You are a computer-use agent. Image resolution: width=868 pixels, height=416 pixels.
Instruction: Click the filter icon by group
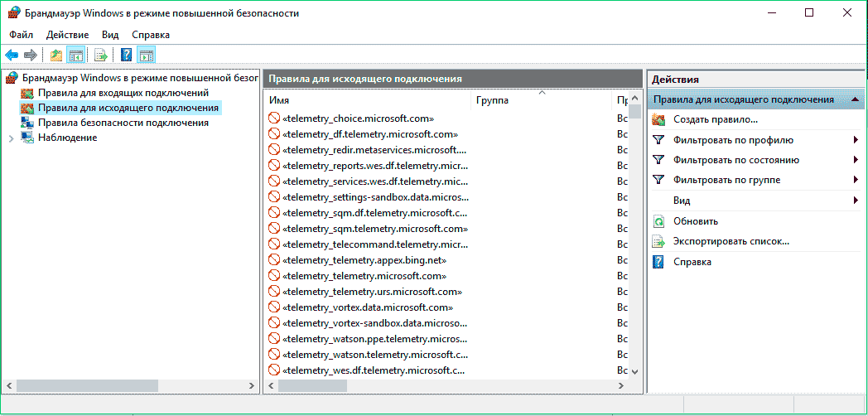coord(658,180)
